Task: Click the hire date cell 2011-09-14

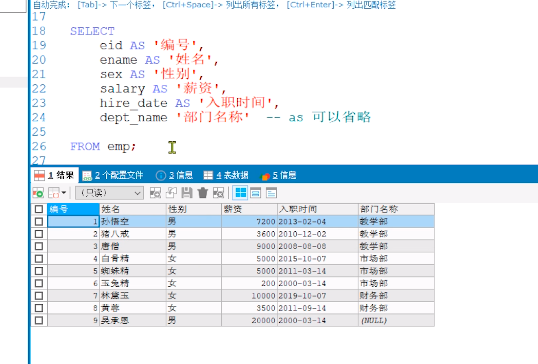Action: (x=318, y=308)
